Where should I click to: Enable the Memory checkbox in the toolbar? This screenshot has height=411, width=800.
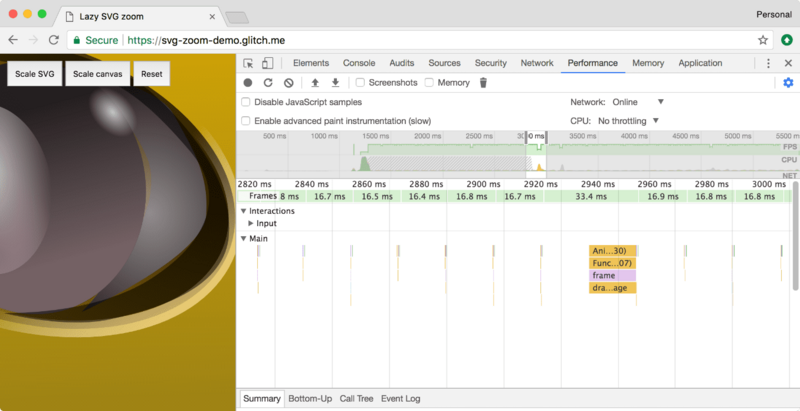click(x=429, y=83)
